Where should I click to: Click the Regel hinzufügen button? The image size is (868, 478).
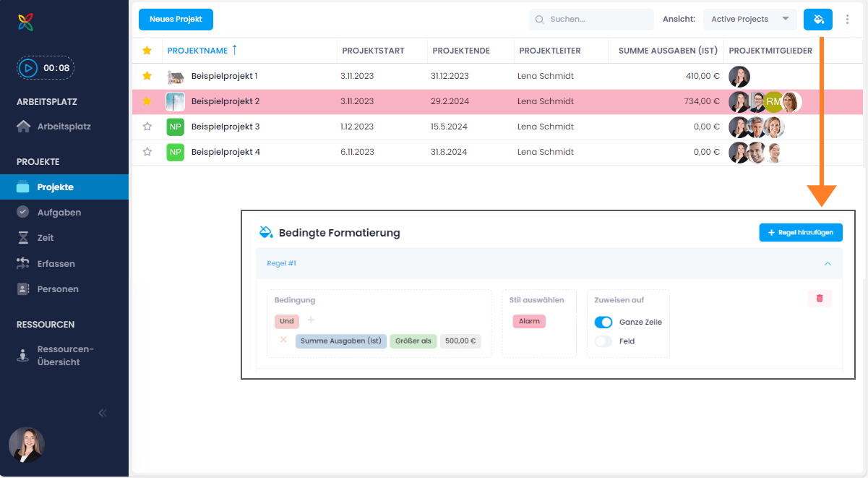801,233
